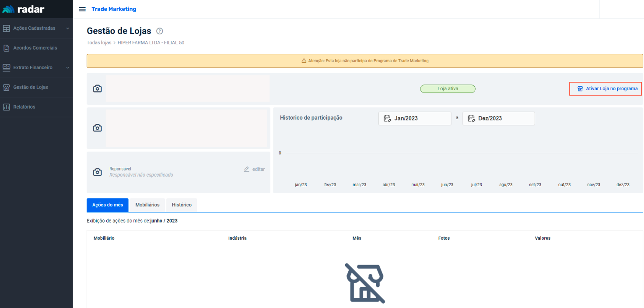Click the Relatórios chart icon
This screenshot has height=308, width=644.
[x=6, y=107]
